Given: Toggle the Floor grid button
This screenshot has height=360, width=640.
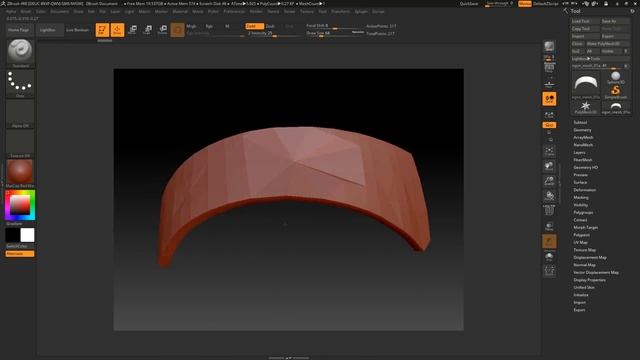Looking at the screenshot, I should click(549, 83).
